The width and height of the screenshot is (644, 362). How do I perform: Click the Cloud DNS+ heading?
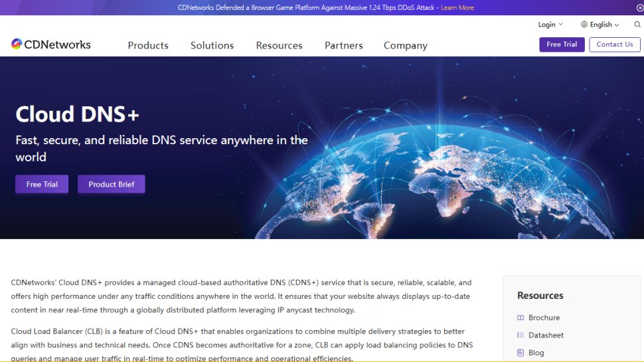(x=77, y=114)
